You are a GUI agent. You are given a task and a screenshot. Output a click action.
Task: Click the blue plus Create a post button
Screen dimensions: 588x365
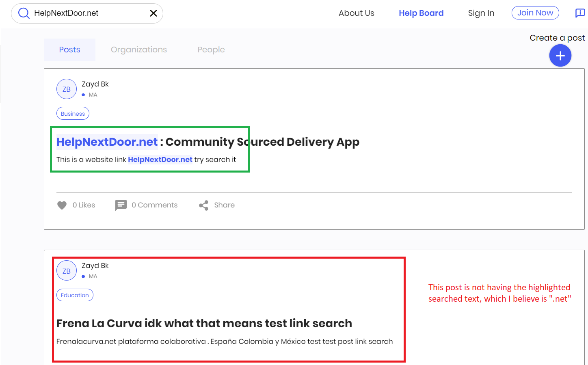pyautogui.click(x=560, y=56)
